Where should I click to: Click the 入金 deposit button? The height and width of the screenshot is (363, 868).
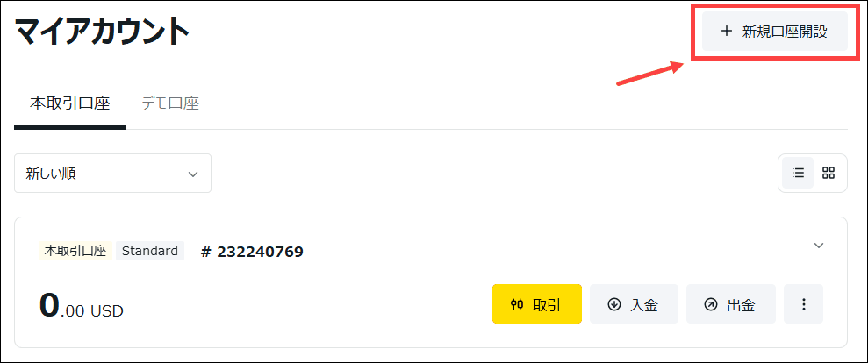coord(634,303)
